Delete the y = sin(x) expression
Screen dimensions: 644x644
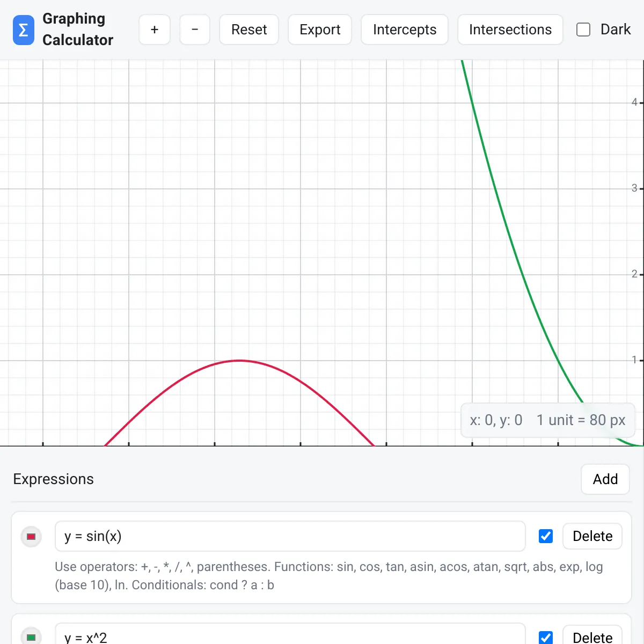(592, 536)
